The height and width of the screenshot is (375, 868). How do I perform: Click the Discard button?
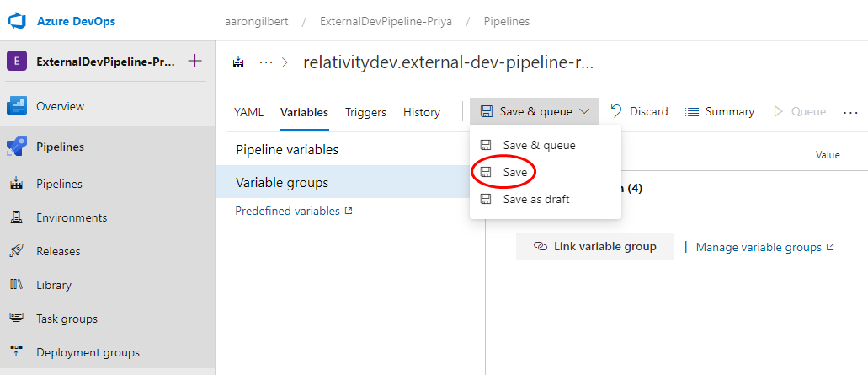pyautogui.click(x=639, y=112)
